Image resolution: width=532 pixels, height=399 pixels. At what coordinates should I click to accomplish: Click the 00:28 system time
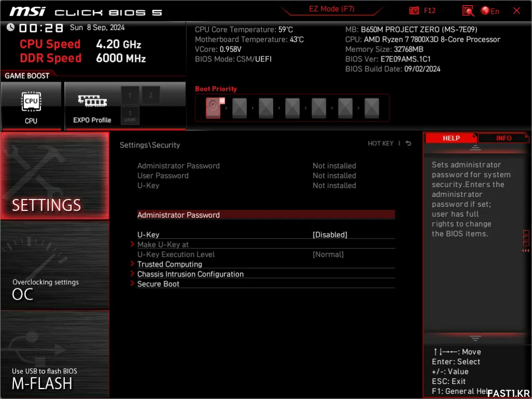(41, 28)
